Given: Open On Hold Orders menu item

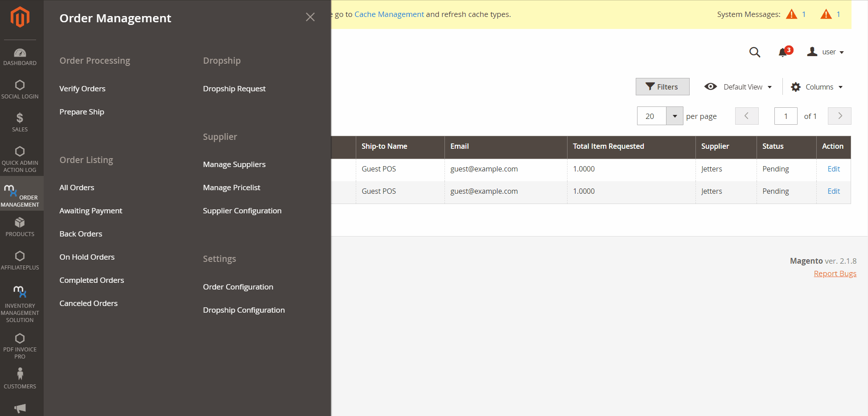Looking at the screenshot, I should click(87, 257).
